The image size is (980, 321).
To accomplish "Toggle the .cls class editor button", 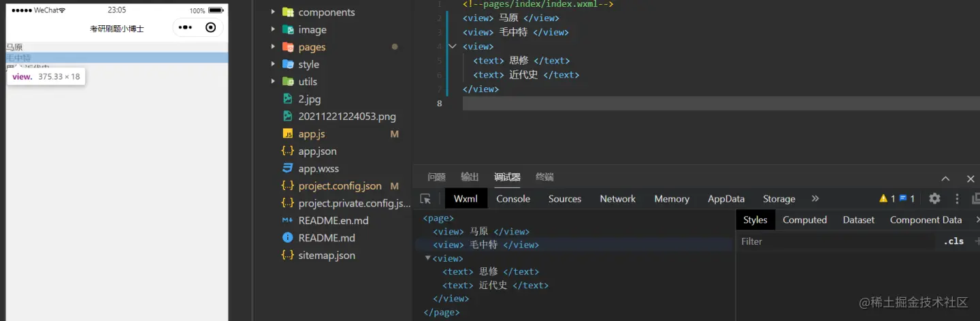I will click(953, 241).
